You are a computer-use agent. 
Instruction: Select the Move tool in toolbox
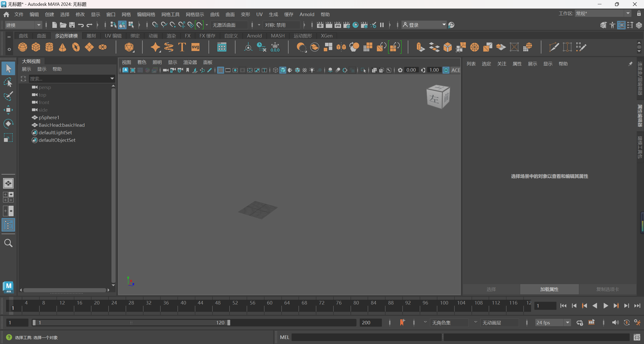(8, 110)
